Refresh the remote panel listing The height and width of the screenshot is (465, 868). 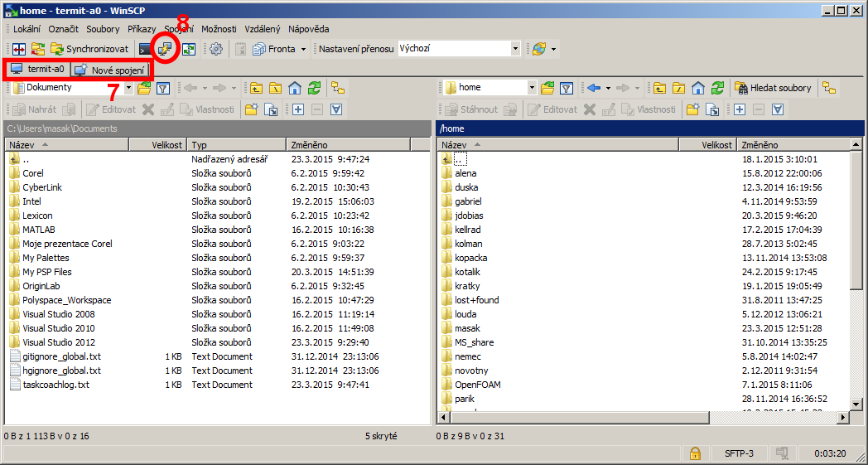[x=718, y=88]
